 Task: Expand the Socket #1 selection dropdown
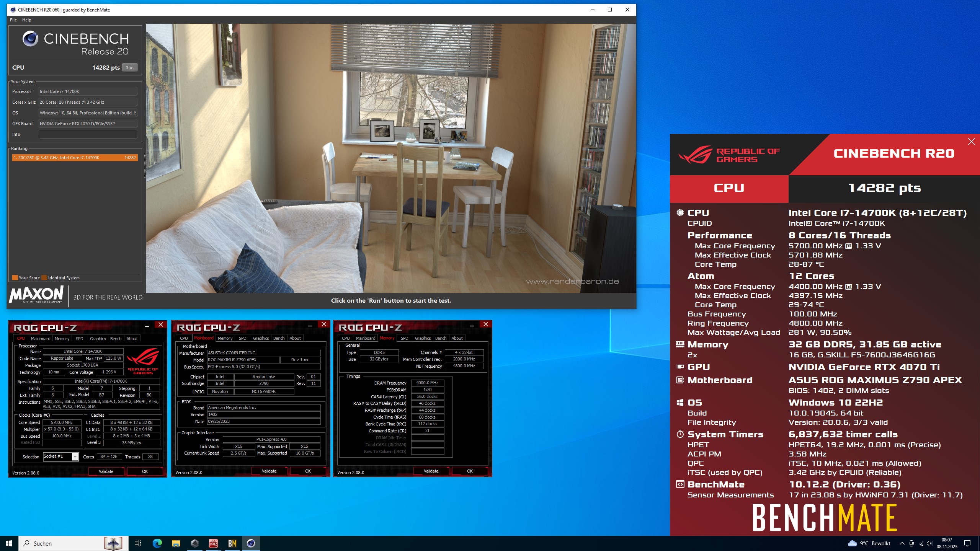pos(75,456)
